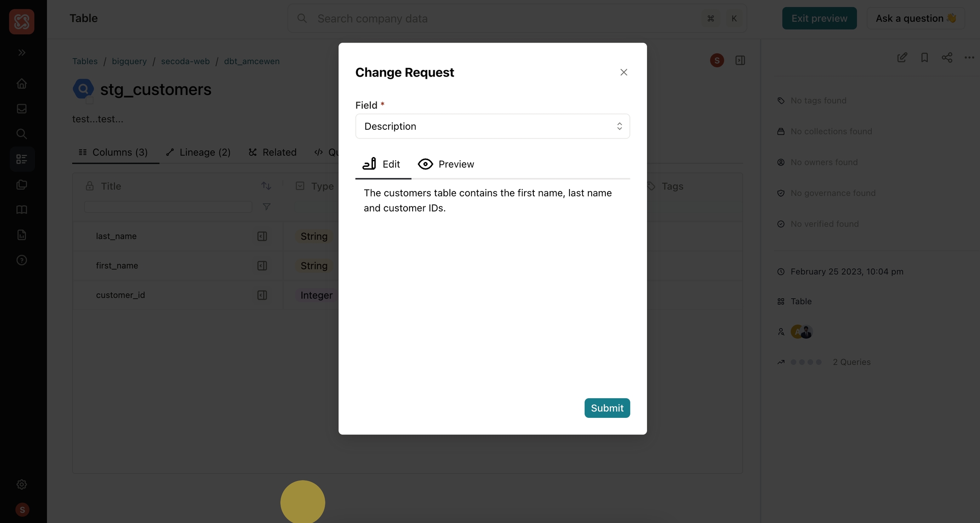
Task: Close the Change Request dialog
Action: point(624,72)
